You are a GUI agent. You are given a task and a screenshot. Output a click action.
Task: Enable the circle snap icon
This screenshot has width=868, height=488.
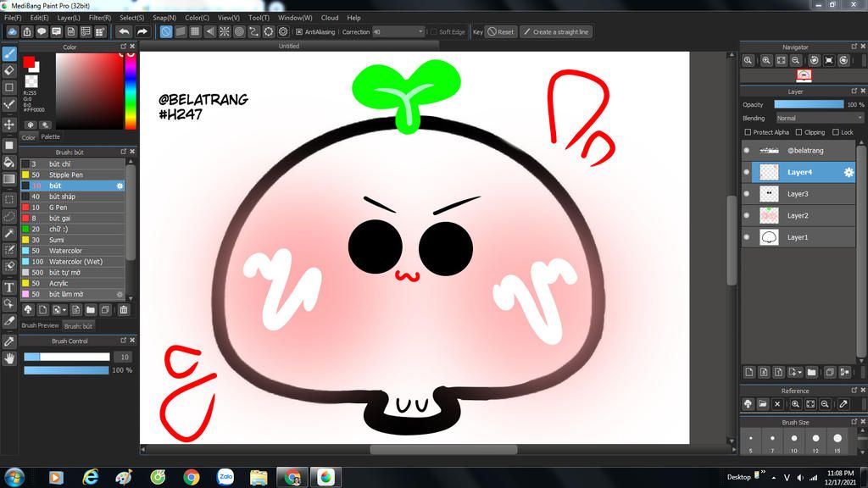pyautogui.click(x=239, y=32)
